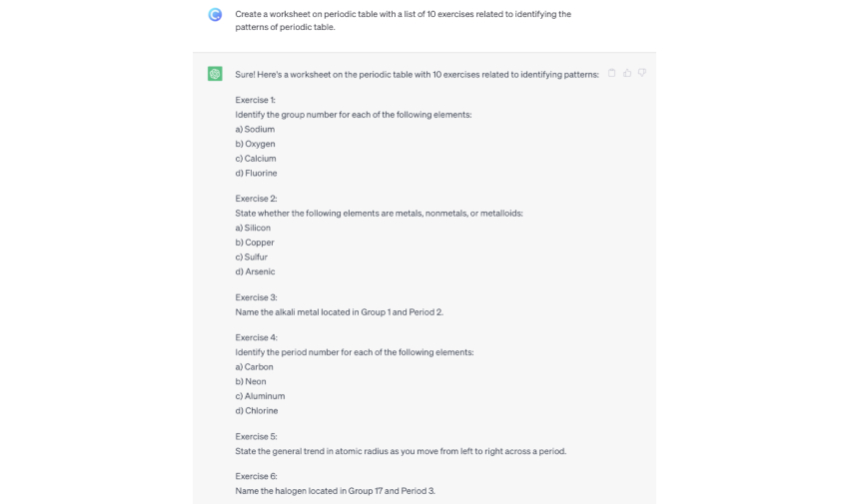Click the alkali metal question text
849x504 pixels.
pyautogui.click(x=339, y=312)
